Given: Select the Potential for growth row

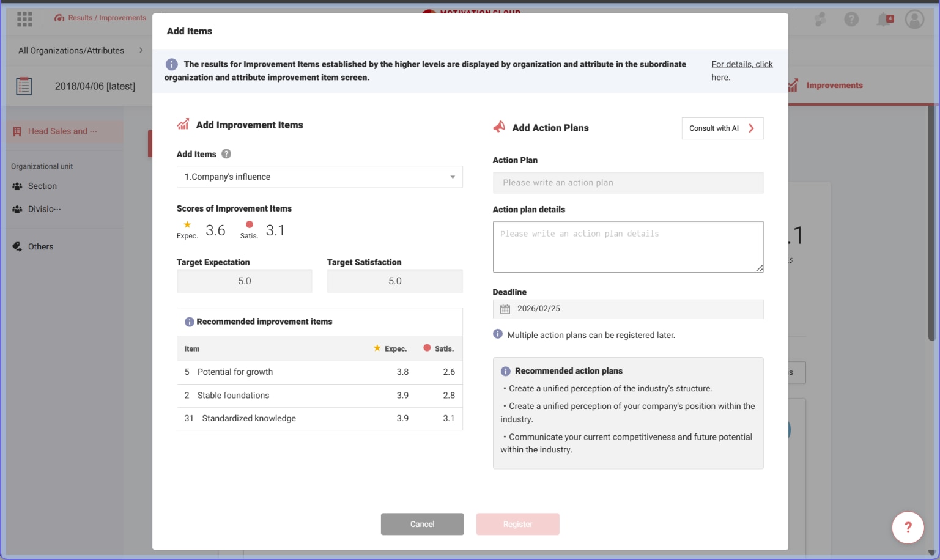Looking at the screenshot, I should coord(319,372).
